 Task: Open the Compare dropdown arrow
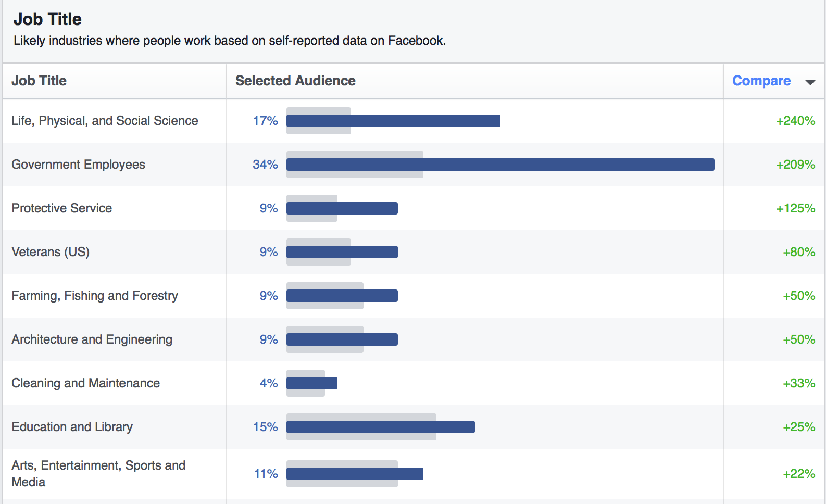[810, 82]
